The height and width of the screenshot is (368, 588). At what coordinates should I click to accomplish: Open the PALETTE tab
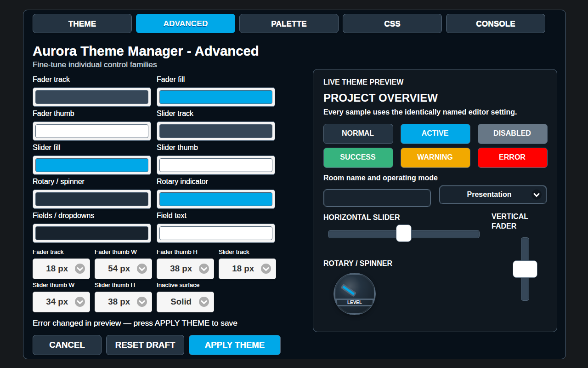click(x=289, y=23)
